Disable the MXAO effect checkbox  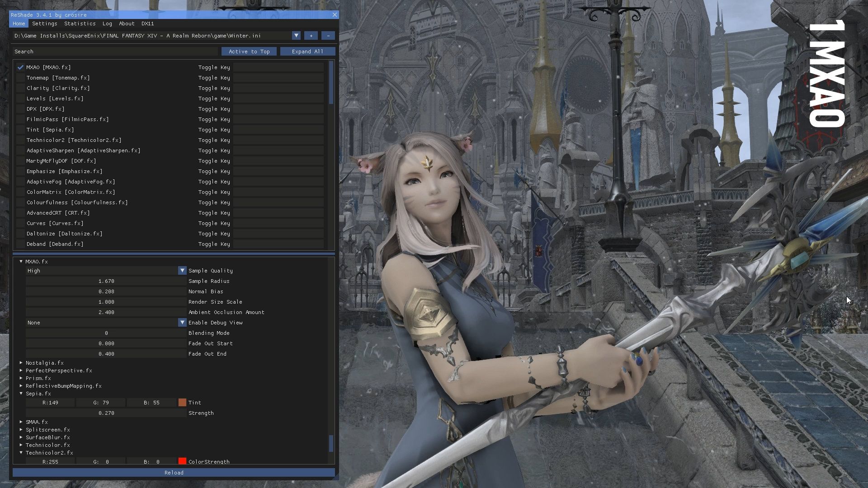pos(20,67)
